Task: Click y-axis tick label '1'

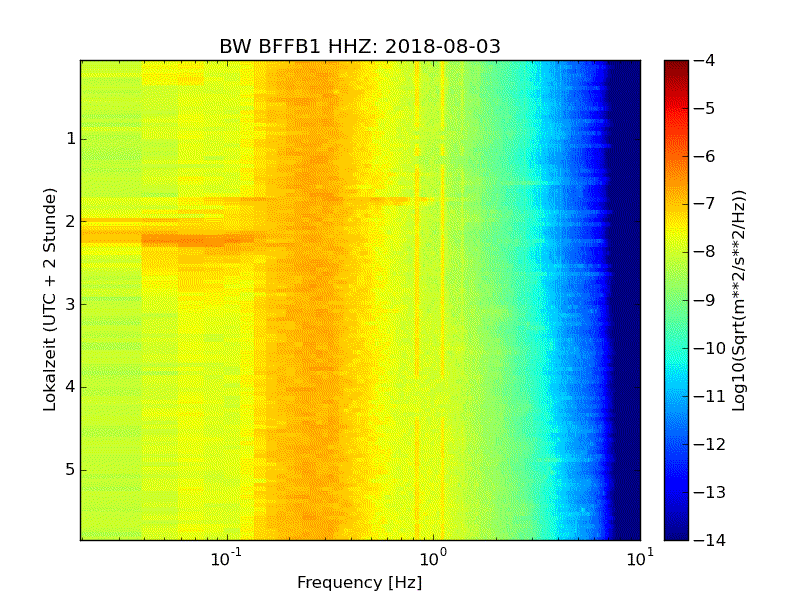Action: point(71,139)
